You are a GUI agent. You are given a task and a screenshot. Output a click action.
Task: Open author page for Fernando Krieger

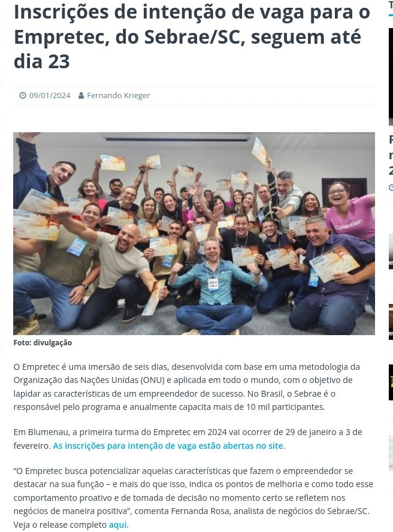pyautogui.click(x=119, y=95)
